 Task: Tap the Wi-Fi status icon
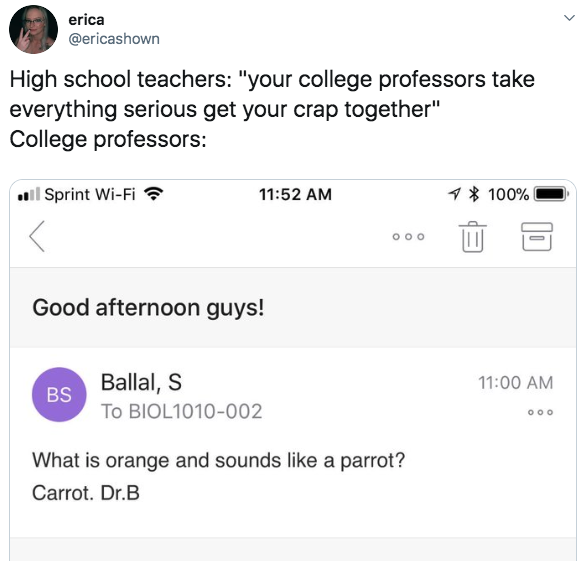[x=154, y=194]
